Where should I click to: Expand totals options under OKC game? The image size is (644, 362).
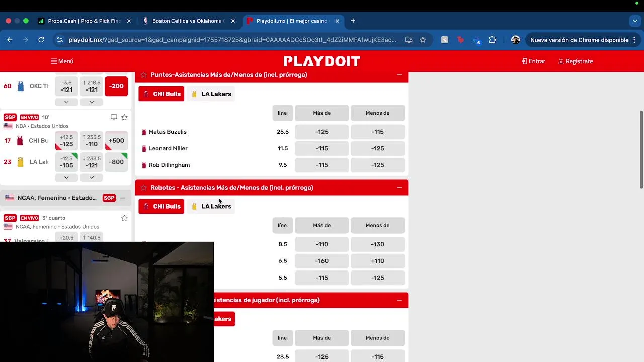(x=91, y=102)
